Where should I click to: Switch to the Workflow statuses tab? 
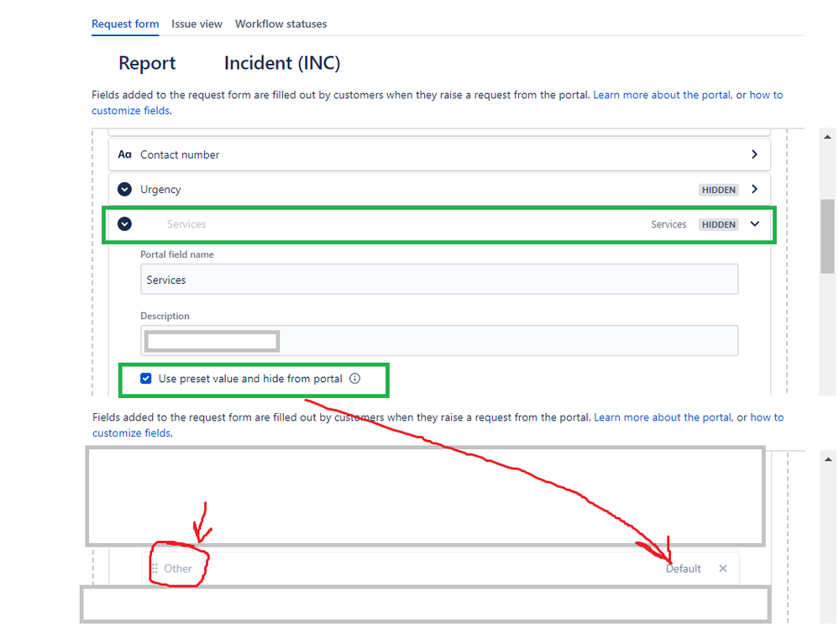tap(281, 24)
